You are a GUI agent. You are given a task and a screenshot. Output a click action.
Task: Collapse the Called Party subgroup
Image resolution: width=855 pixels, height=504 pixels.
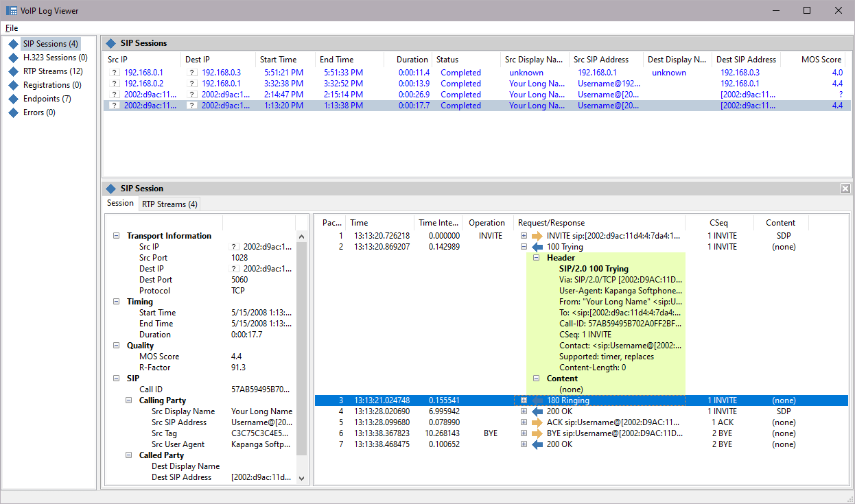(128, 455)
